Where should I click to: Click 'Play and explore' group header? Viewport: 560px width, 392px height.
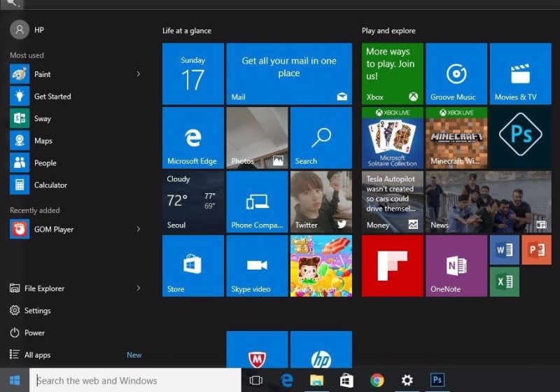388,31
